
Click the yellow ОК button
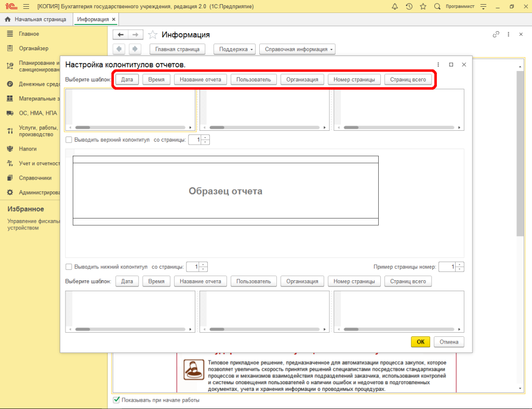click(x=420, y=342)
